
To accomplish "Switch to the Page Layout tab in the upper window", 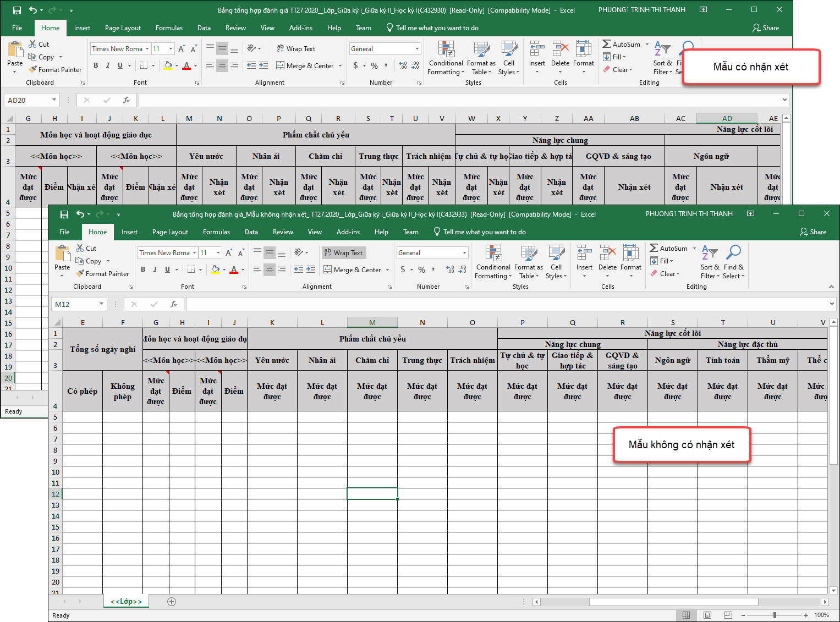I will pyautogui.click(x=123, y=28).
